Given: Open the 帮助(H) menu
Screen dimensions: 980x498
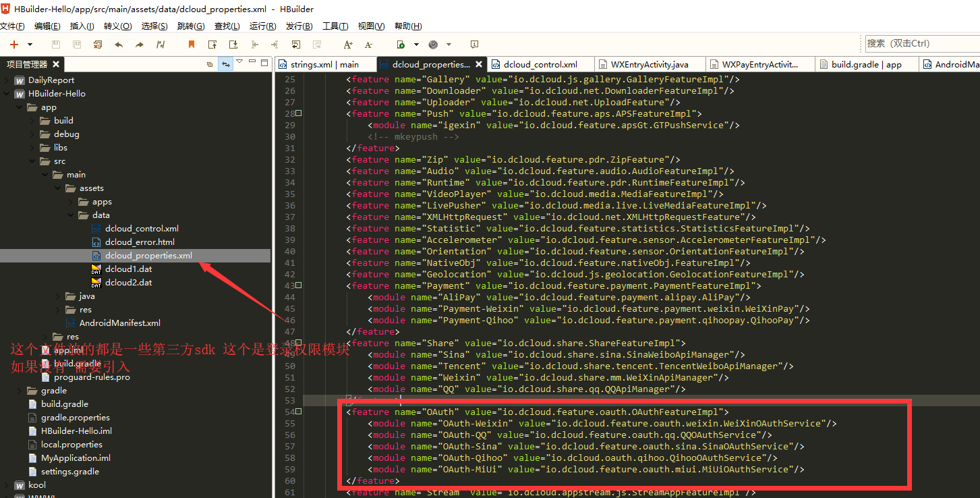Looking at the screenshot, I should [408, 26].
